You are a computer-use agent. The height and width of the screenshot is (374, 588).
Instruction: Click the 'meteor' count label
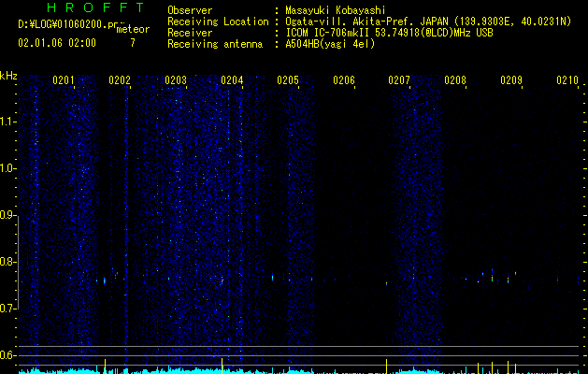(133, 29)
